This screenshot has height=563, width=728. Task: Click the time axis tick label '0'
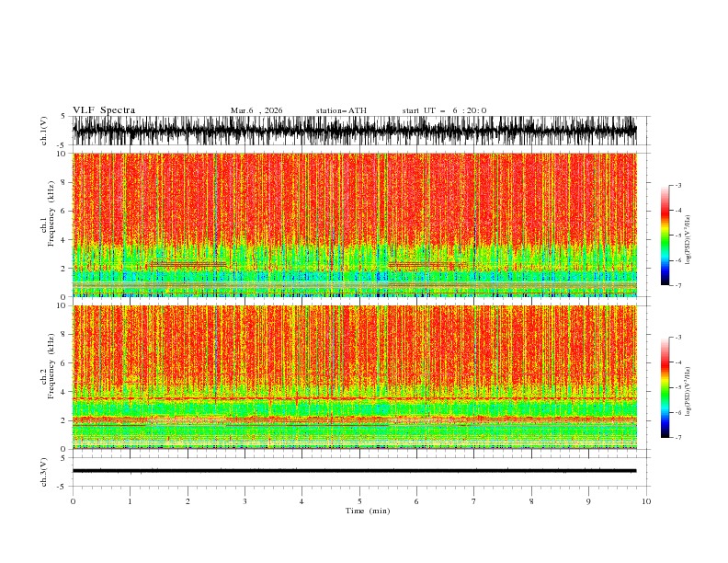73,501
